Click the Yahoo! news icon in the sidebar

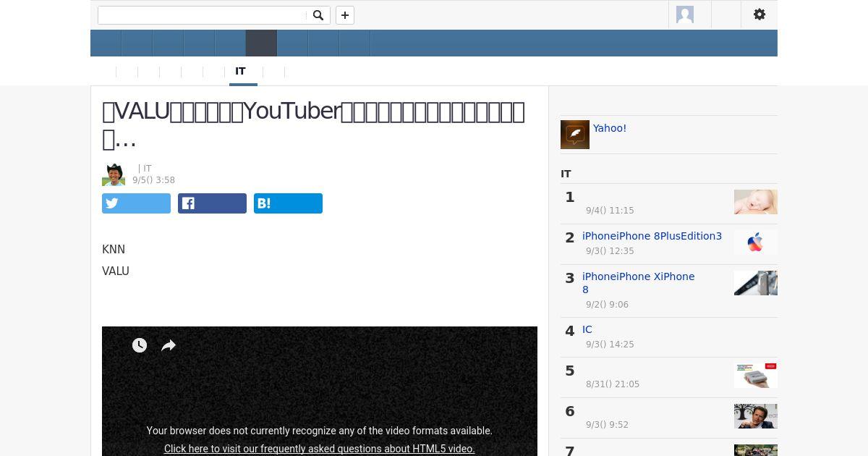coord(575,135)
